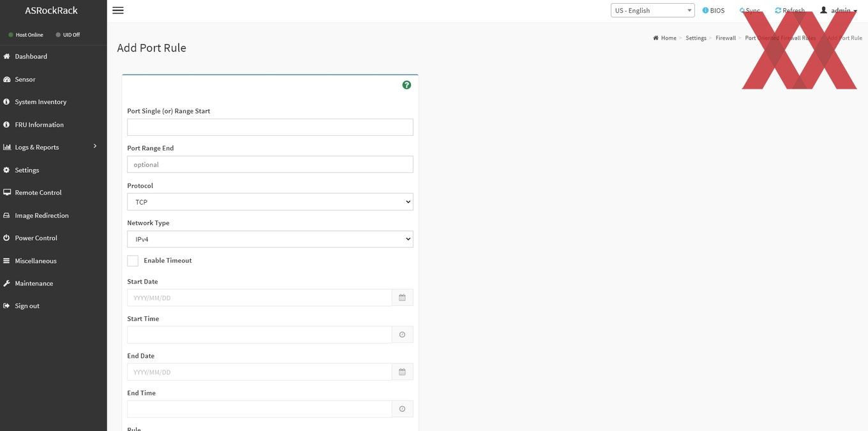Go to Power Control sidebar item
This screenshot has height=431, width=868.
pyautogui.click(x=53, y=238)
